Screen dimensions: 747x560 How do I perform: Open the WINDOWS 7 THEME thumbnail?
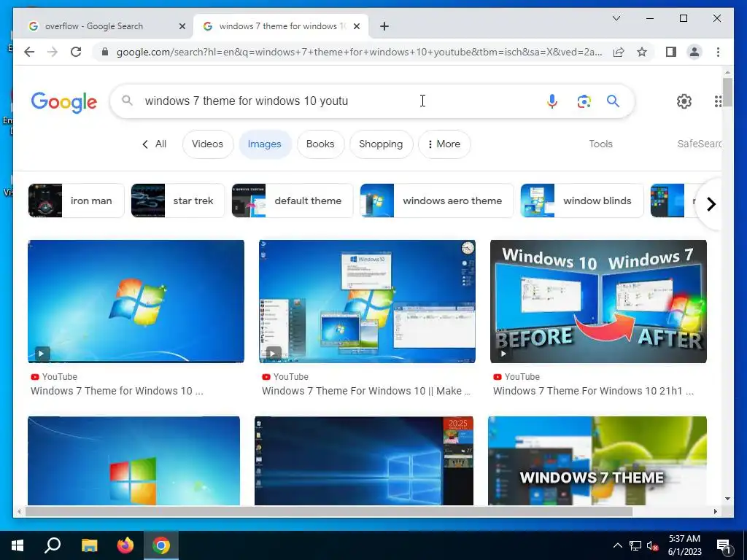click(x=597, y=461)
